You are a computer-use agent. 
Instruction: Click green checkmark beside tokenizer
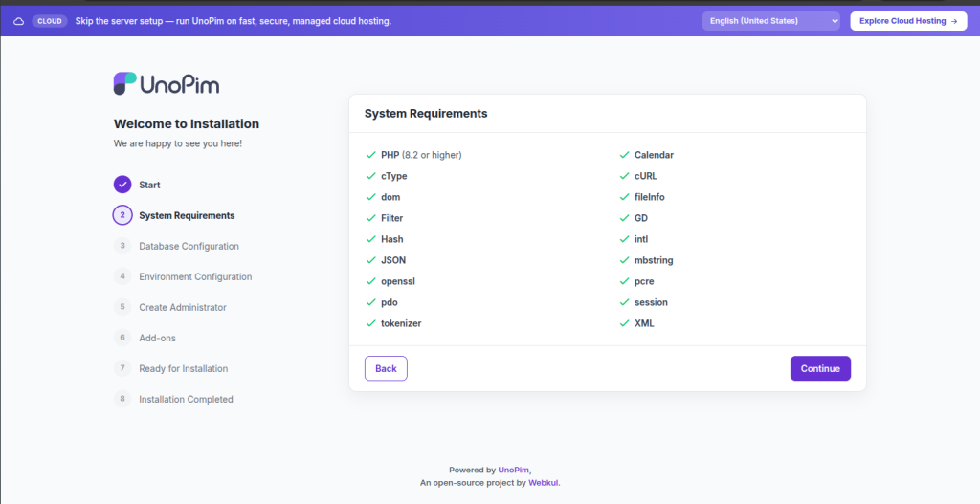(370, 323)
